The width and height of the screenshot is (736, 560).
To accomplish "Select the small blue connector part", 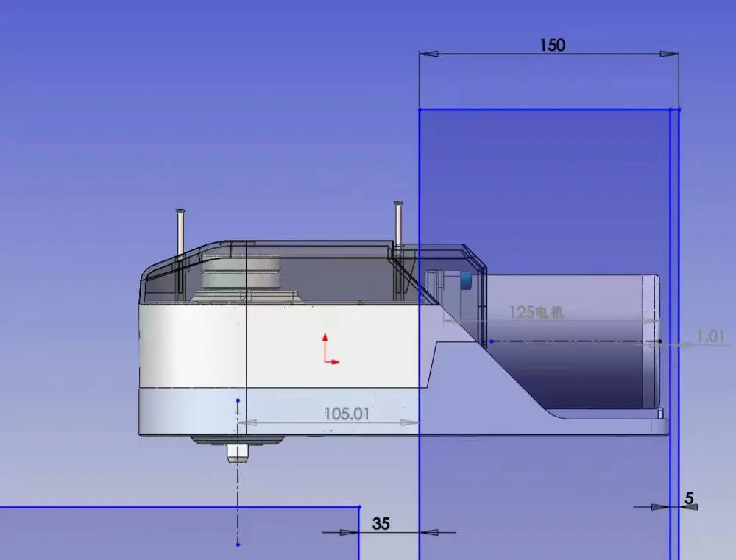I will click(x=466, y=280).
